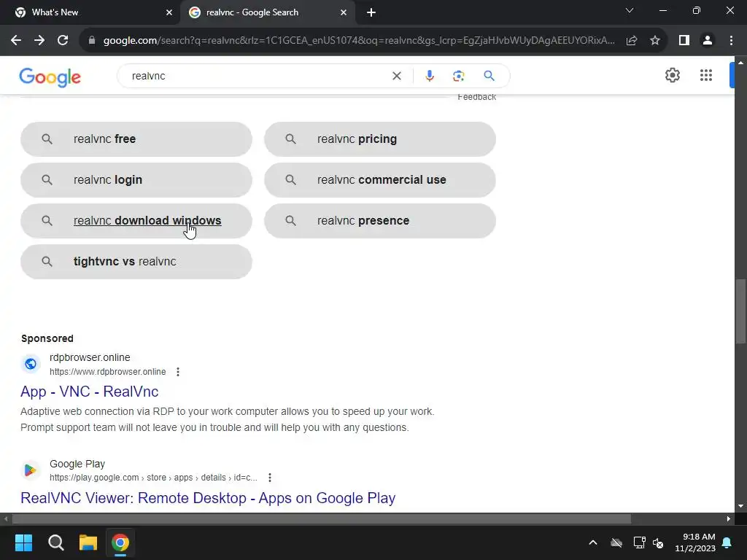Share this page using the share icon
This screenshot has width=747, height=560.
pos(632,41)
